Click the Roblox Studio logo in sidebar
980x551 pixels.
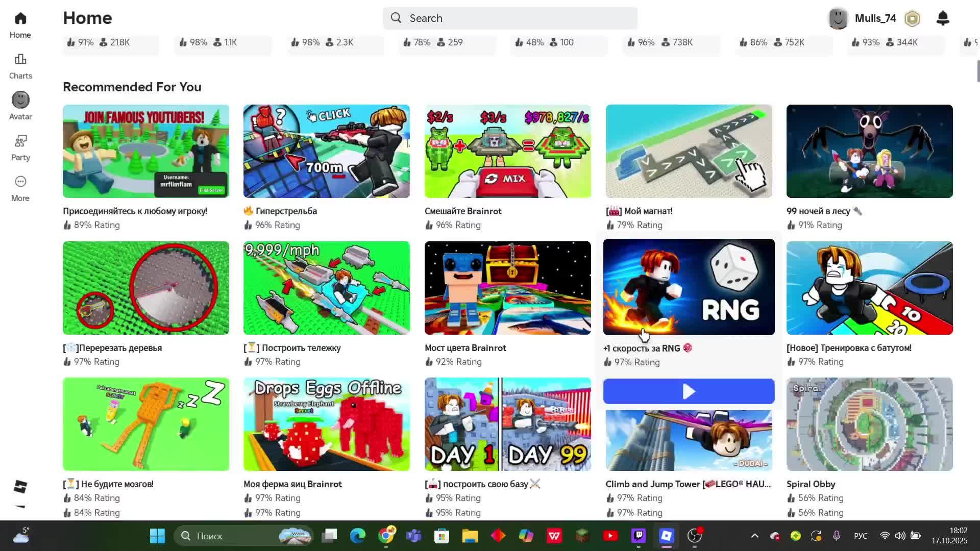pyautogui.click(x=20, y=487)
